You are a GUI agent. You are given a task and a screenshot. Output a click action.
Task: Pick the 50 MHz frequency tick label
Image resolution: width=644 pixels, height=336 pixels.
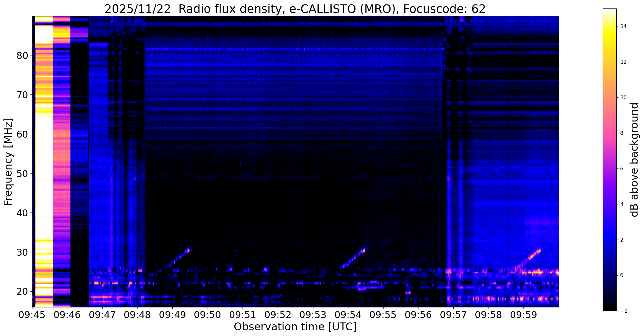22,174
